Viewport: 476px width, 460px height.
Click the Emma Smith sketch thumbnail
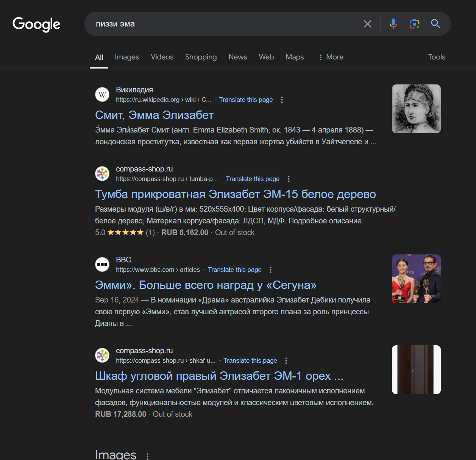(416, 109)
